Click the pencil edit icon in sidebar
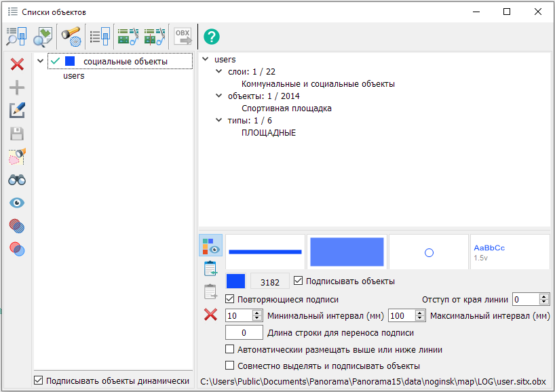555x392 pixels. click(17, 111)
